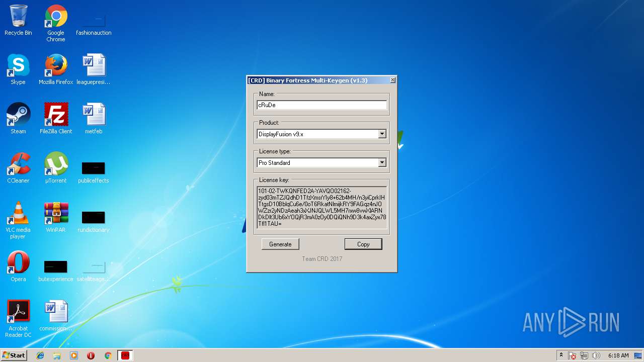
Task: Open the Recycle Bin desktop icon
Action: tap(18, 21)
